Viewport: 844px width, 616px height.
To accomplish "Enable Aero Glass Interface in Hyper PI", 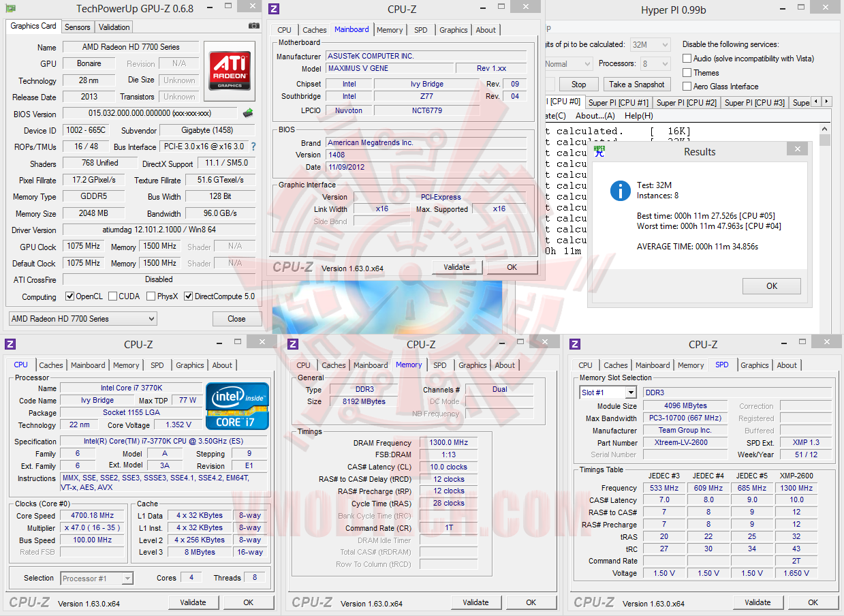I will pyautogui.click(x=687, y=86).
